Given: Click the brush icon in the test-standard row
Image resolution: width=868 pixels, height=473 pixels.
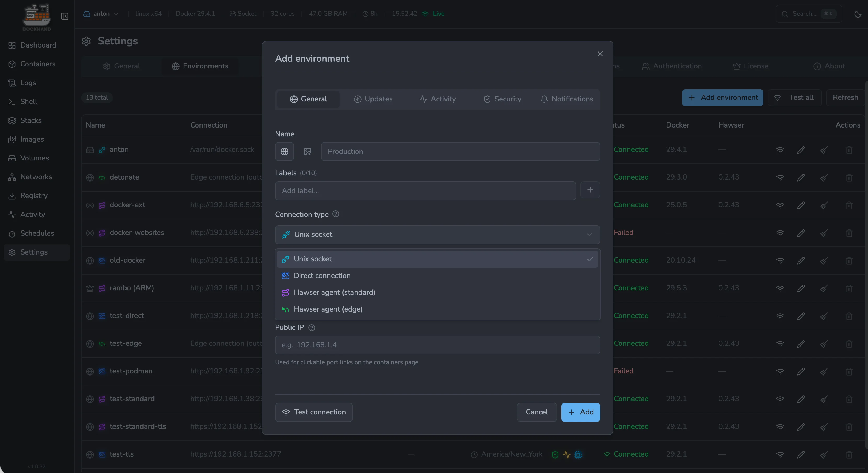Looking at the screenshot, I should [x=824, y=399].
